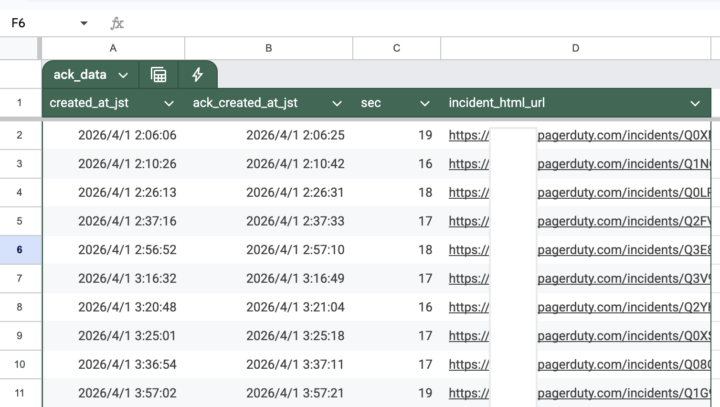Select column C header
This screenshot has width=720, height=407.
[396, 48]
